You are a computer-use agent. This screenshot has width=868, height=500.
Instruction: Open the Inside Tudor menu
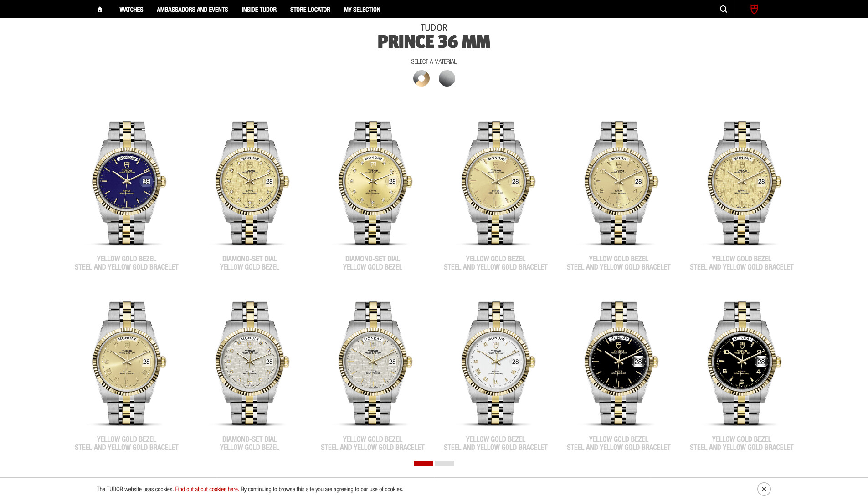coord(259,10)
